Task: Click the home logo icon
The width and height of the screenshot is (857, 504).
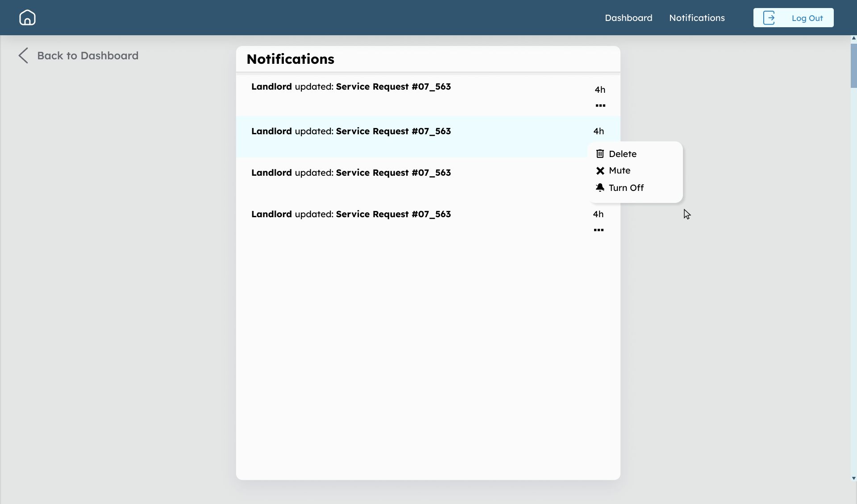Action: (27, 17)
